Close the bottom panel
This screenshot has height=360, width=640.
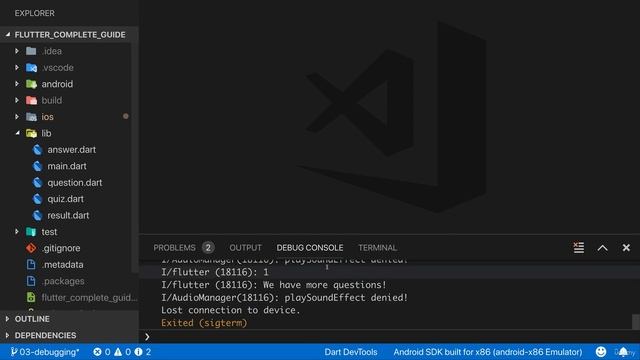pyautogui.click(x=626, y=248)
